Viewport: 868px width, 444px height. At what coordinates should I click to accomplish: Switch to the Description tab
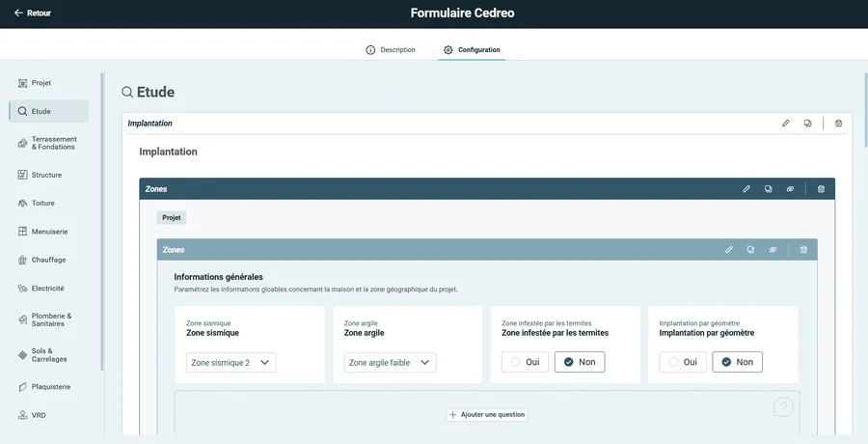point(391,50)
